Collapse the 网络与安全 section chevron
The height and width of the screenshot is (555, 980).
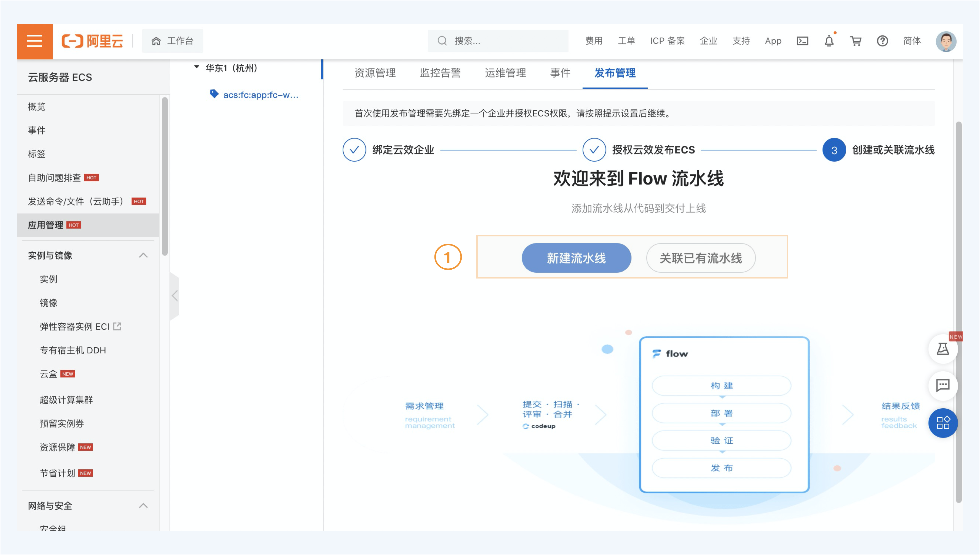pos(143,506)
